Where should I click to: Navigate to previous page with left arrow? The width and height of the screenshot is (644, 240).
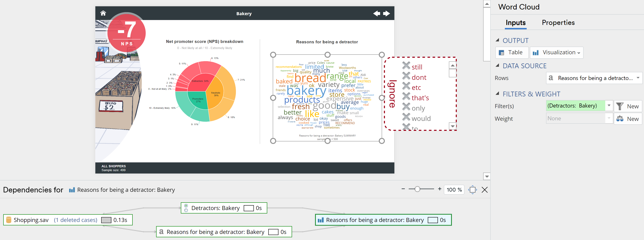[376, 14]
